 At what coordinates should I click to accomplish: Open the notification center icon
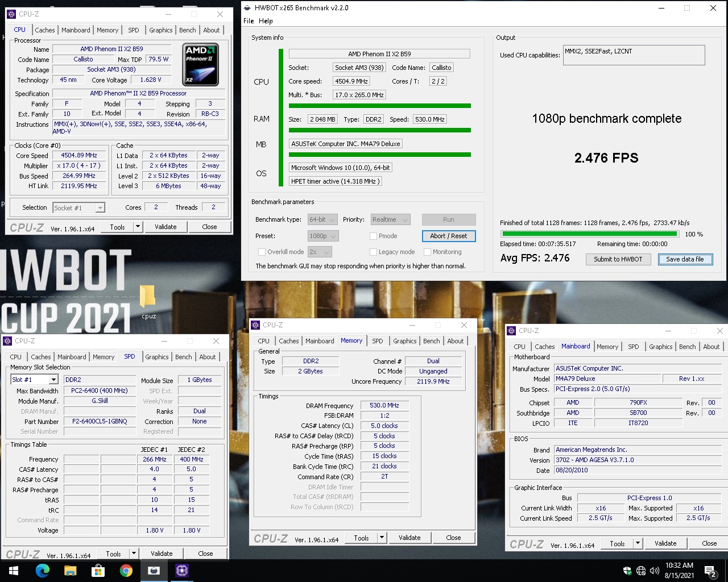pyautogui.click(x=710, y=571)
